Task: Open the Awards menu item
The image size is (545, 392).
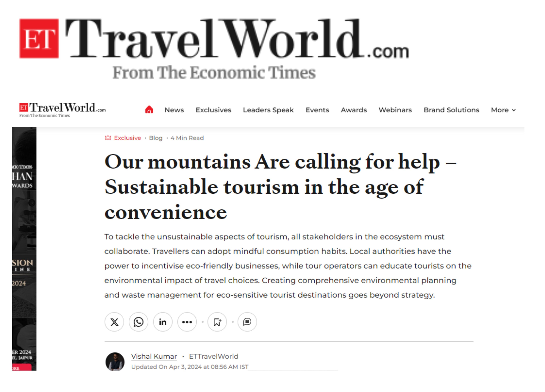Action: point(354,110)
